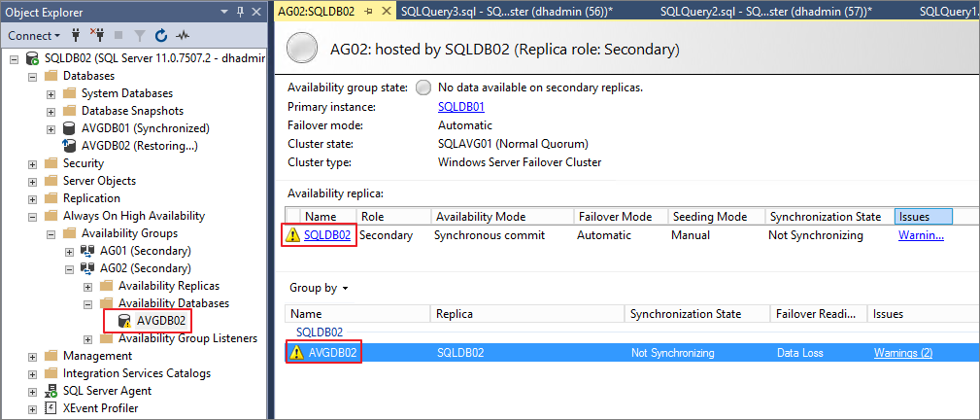Collapse the SQLDB02 server node

15,59
